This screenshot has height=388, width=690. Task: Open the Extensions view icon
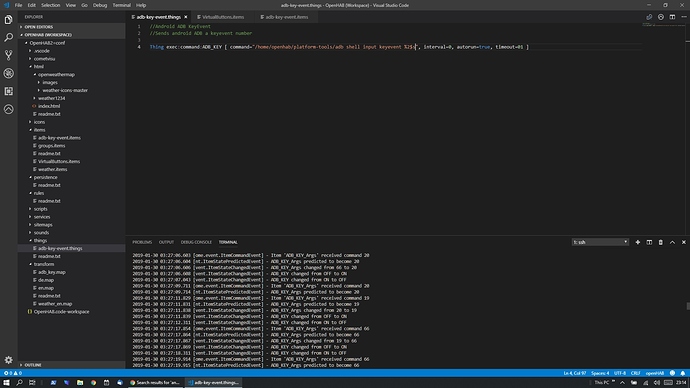[x=8, y=91]
